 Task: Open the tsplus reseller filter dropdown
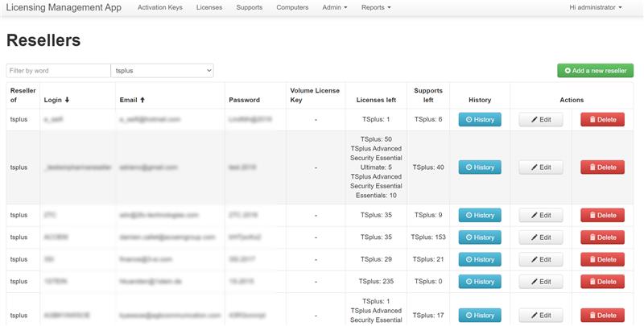(x=162, y=71)
